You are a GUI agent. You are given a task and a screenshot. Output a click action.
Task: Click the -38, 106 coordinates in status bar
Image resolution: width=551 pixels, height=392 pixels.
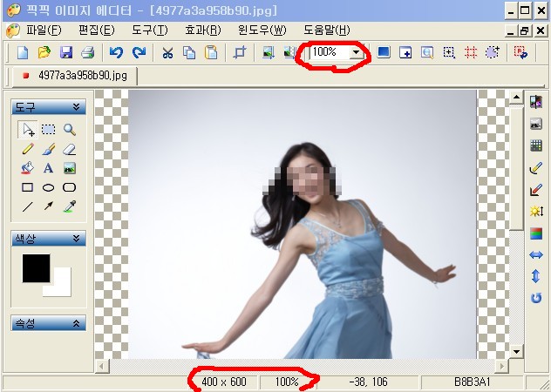point(369,382)
